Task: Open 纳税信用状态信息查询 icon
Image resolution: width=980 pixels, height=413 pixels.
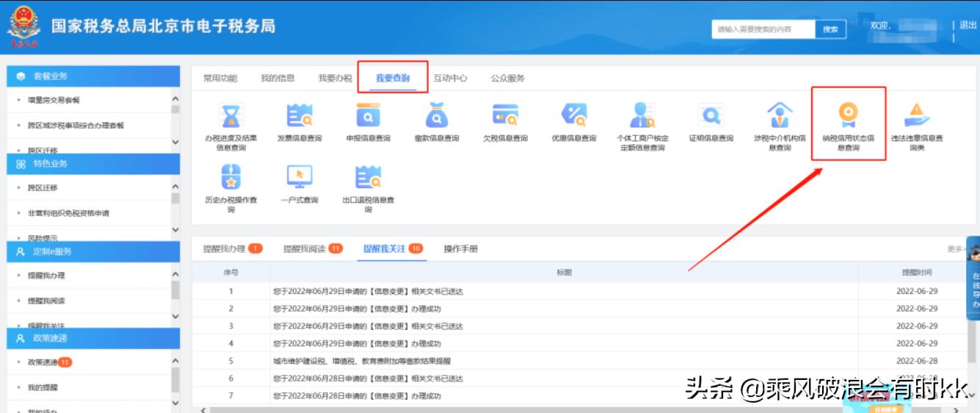Action: 848,115
